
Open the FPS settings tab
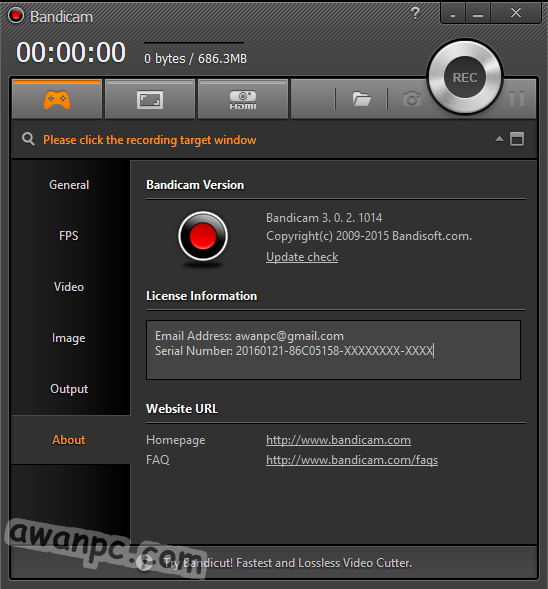(x=69, y=236)
